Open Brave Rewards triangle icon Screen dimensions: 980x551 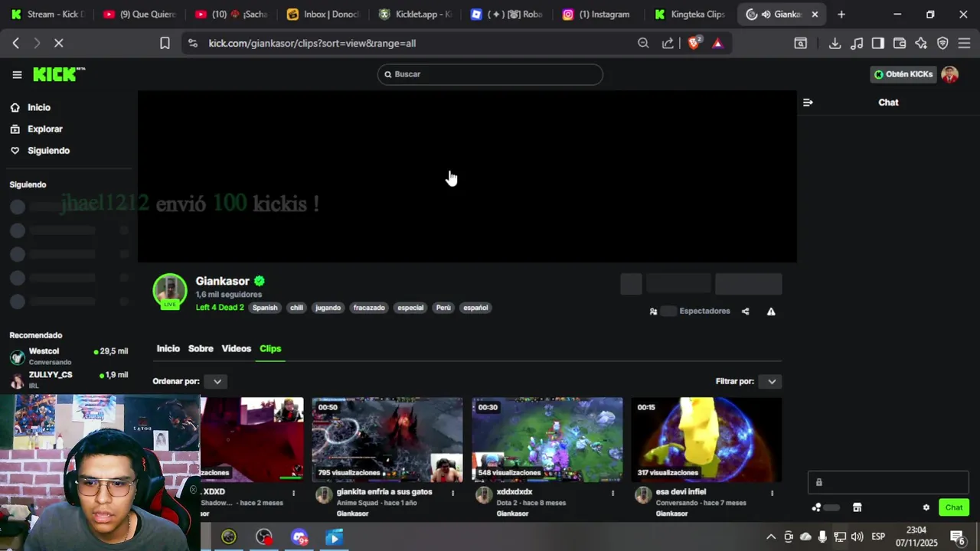tap(717, 44)
